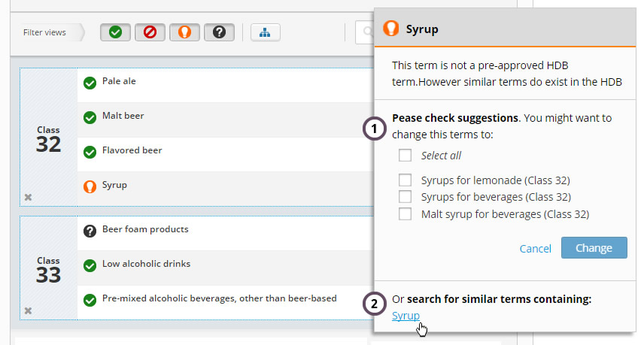Image resolution: width=644 pixels, height=345 pixels.
Task: Check the Select all checkbox
Action: (405, 156)
